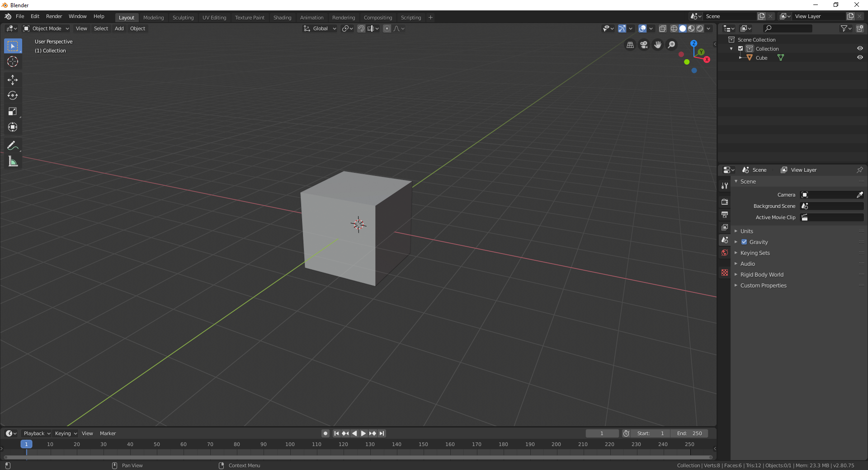Viewport: 868px width, 470px height.
Task: Open the Playback dropdown
Action: coord(37,433)
